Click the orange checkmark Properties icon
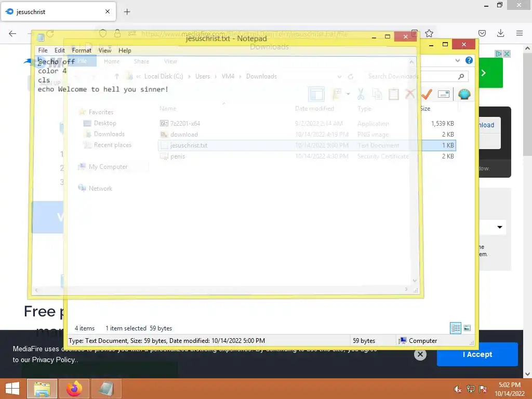Screen dimensions: 532x399 [427, 94]
